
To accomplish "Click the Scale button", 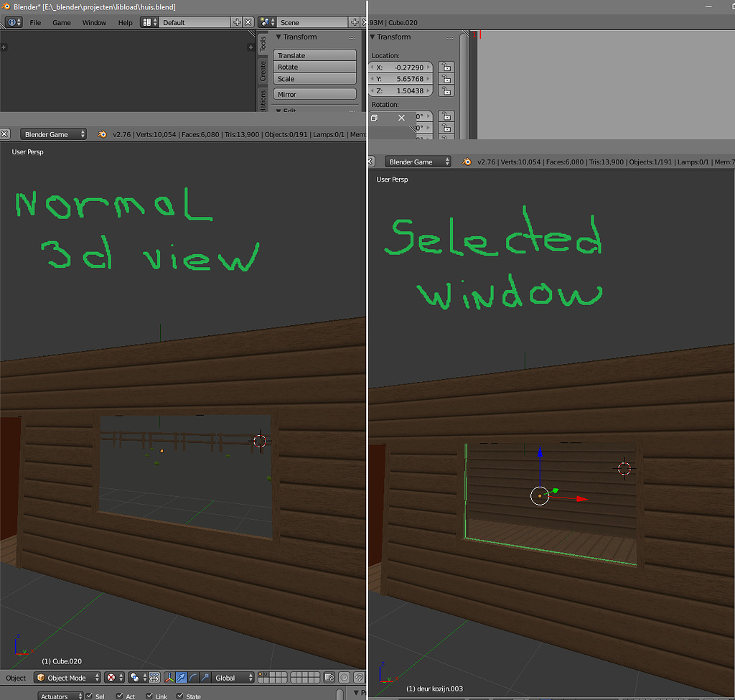I will [314, 79].
